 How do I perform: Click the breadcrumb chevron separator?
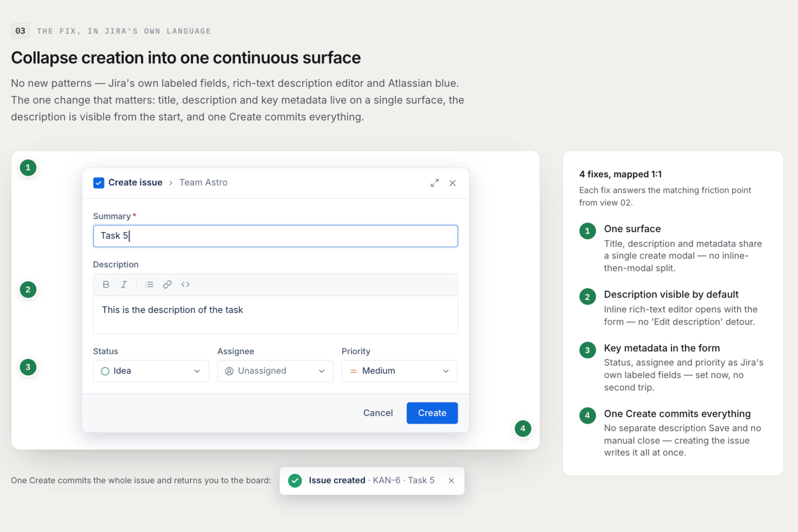(171, 183)
